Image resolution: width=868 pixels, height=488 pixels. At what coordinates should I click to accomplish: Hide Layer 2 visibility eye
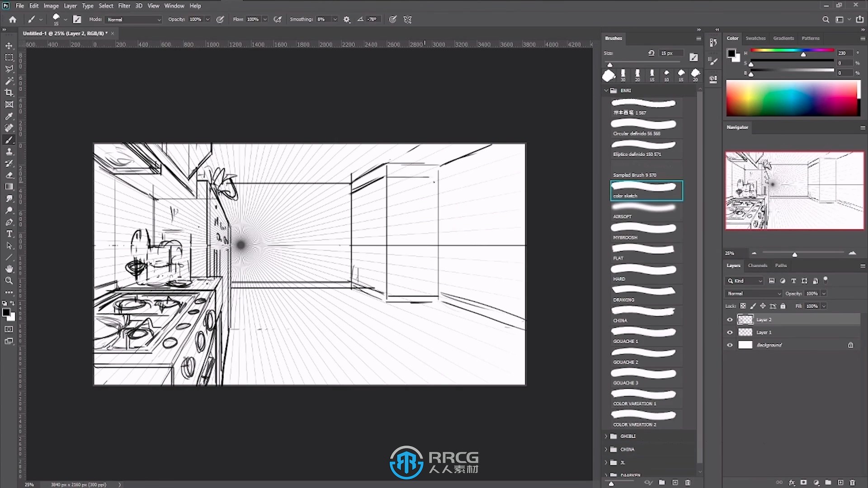(x=730, y=319)
